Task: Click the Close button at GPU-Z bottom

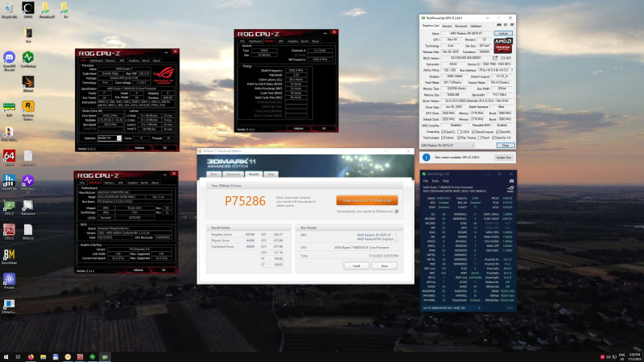Action: 506,146
